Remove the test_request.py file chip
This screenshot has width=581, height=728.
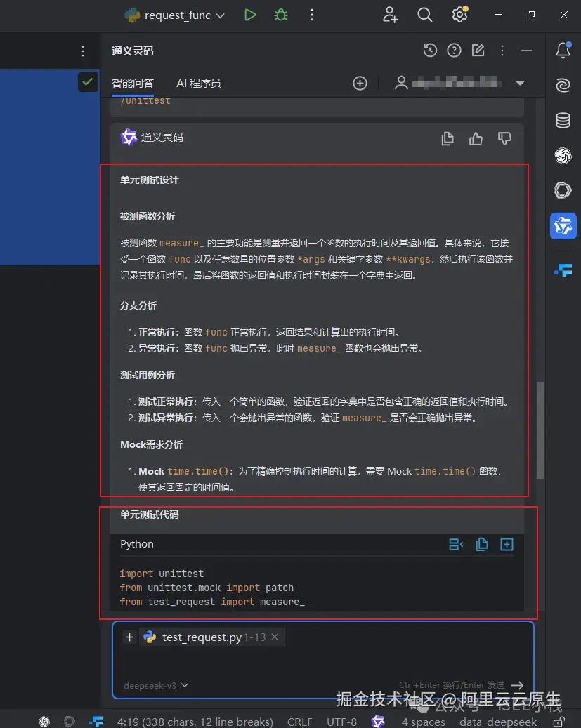point(275,637)
